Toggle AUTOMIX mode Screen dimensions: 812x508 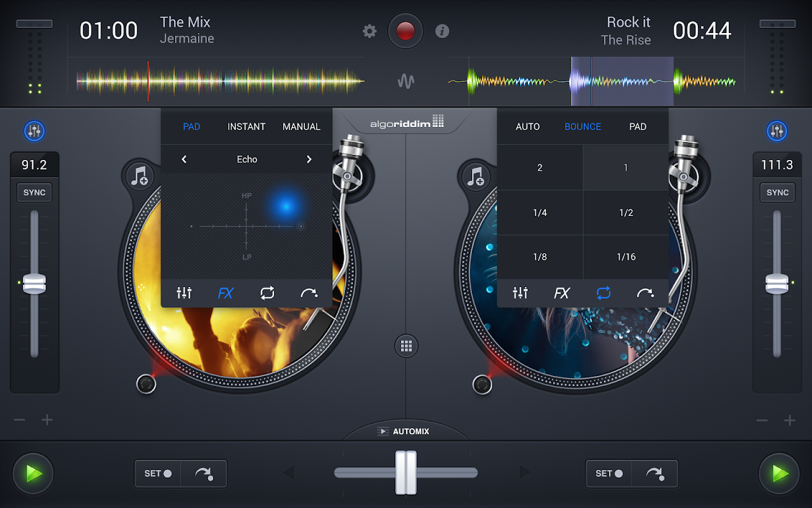(x=406, y=431)
